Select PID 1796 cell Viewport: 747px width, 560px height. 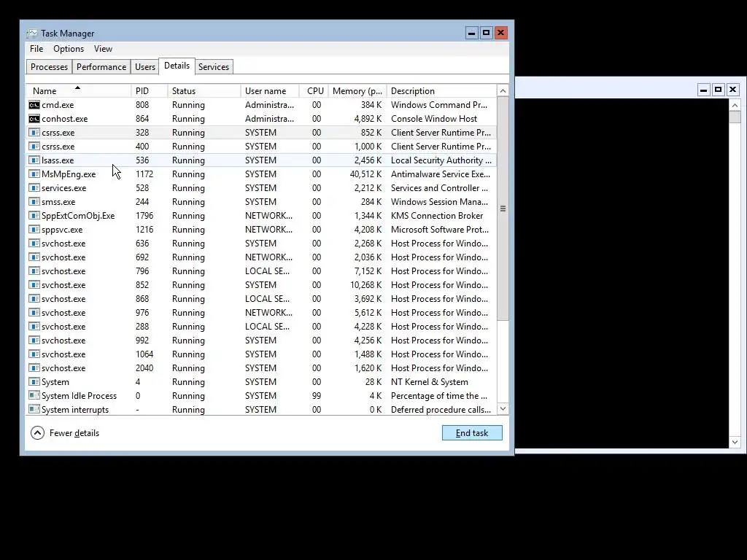click(144, 215)
